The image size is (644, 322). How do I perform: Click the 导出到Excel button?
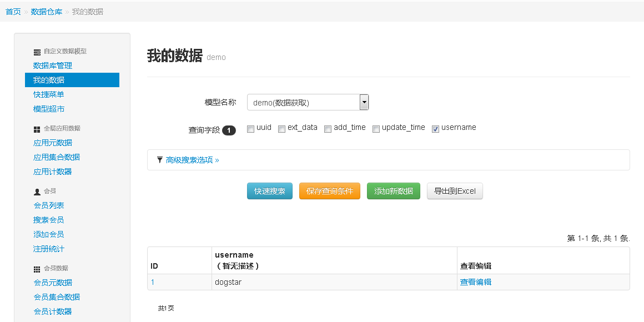click(455, 191)
